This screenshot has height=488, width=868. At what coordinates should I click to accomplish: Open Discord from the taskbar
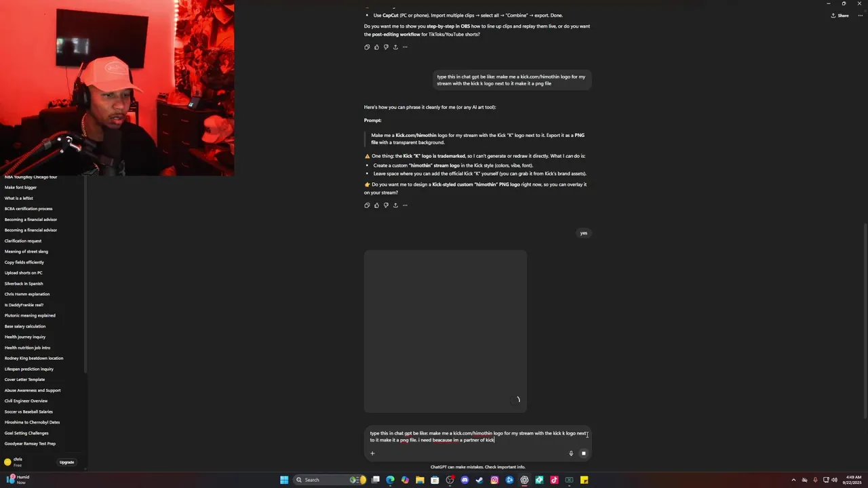tap(465, 480)
